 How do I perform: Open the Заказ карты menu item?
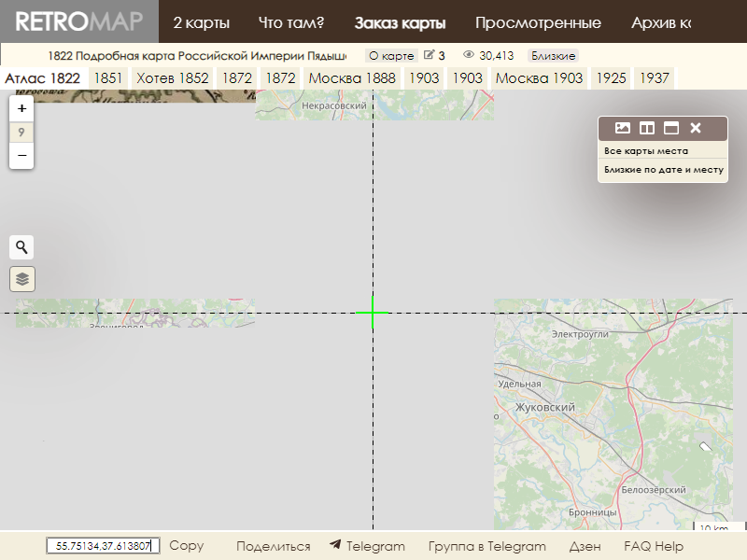coord(400,22)
